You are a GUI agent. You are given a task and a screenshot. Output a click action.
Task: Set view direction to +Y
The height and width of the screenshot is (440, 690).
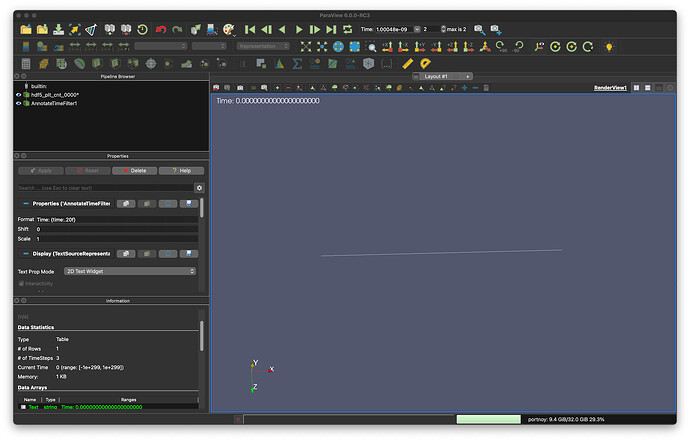(x=420, y=46)
